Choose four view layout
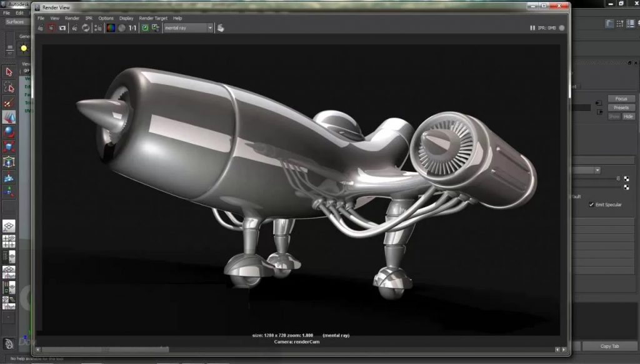The width and height of the screenshot is (640, 364). click(9, 241)
